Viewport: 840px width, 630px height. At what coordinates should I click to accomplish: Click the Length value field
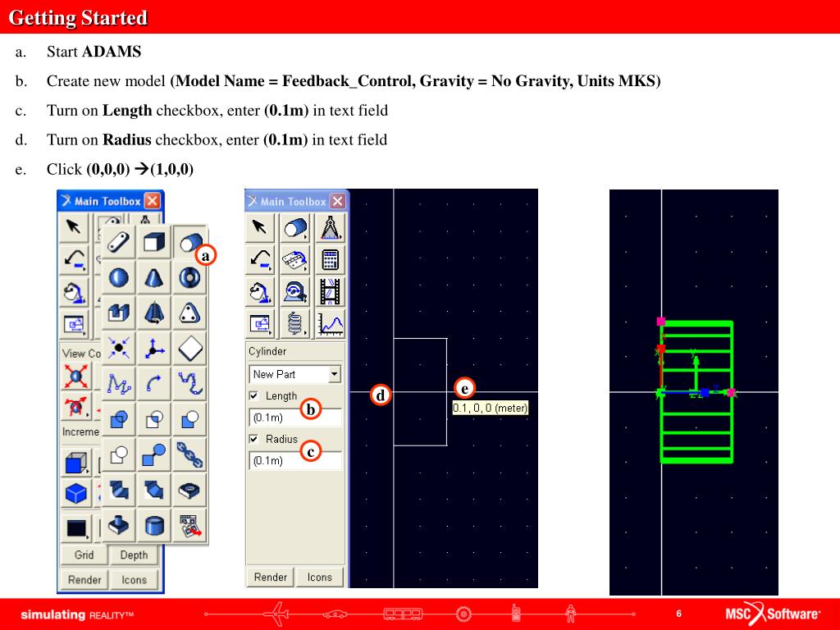(x=295, y=418)
